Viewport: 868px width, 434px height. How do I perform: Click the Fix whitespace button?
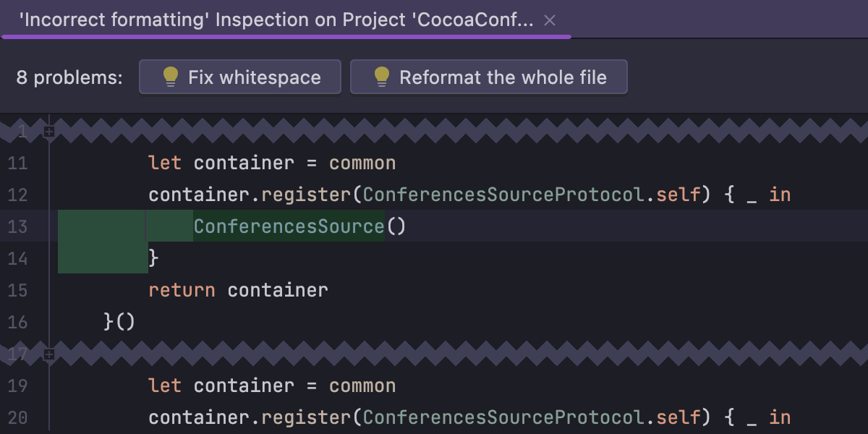point(240,77)
